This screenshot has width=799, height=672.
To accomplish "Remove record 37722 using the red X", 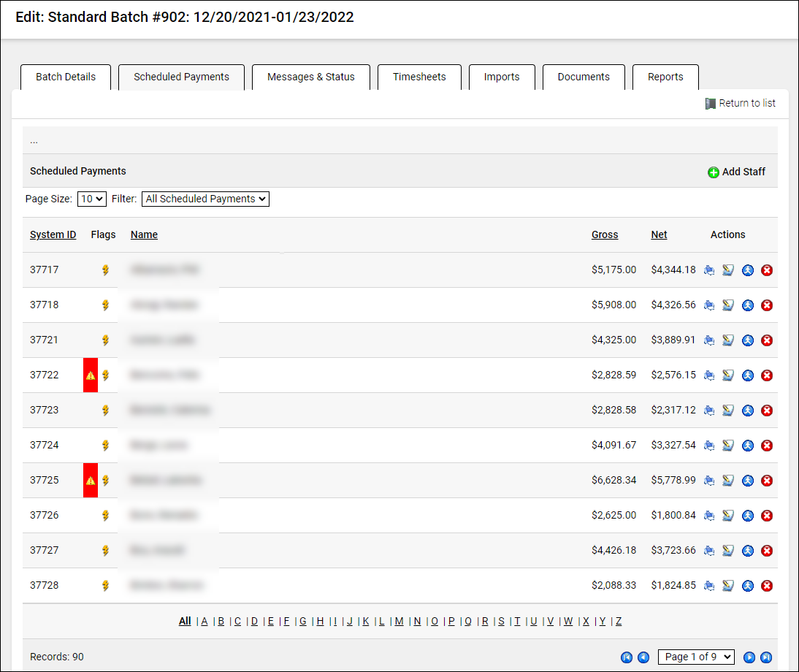I will [x=767, y=375].
